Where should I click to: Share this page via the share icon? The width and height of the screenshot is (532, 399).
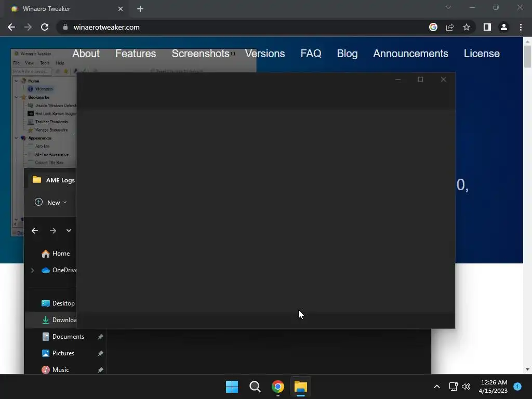click(x=450, y=27)
